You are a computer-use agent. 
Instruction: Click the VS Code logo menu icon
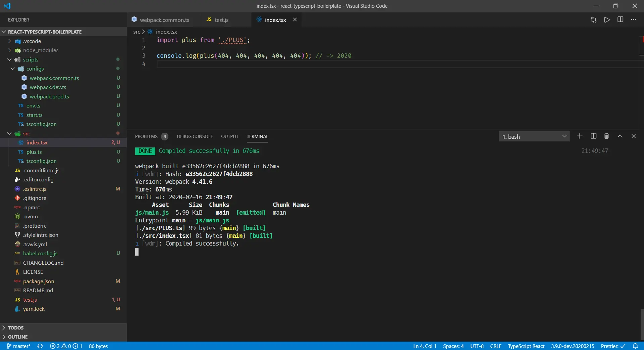tap(7, 6)
